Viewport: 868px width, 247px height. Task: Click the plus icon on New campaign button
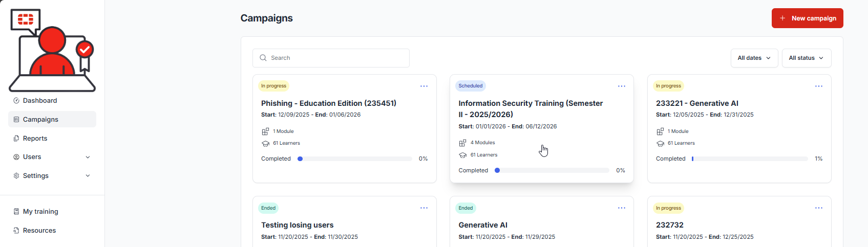click(x=782, y=18)
